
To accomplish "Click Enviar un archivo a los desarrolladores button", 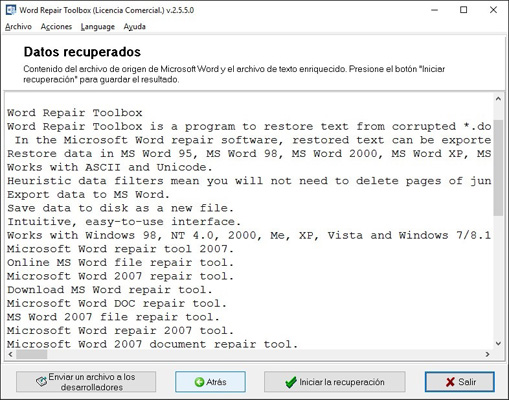I will (86, 382).
